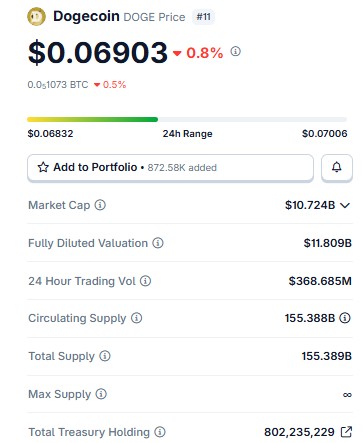The height and width of the screenshot is (443, 363).
Task: Click the $0.06903 price value
Action: (x=98, y=52)
